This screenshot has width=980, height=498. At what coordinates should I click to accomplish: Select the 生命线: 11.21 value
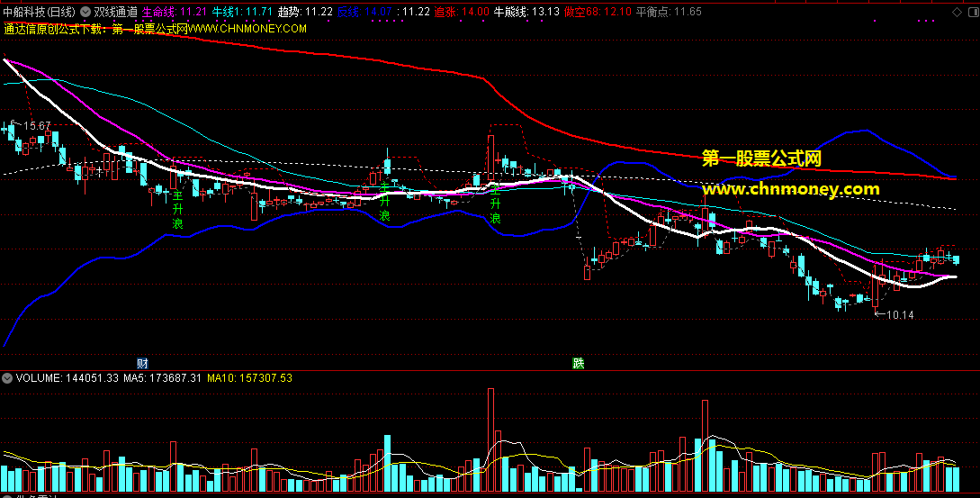(x=175, y=12)
